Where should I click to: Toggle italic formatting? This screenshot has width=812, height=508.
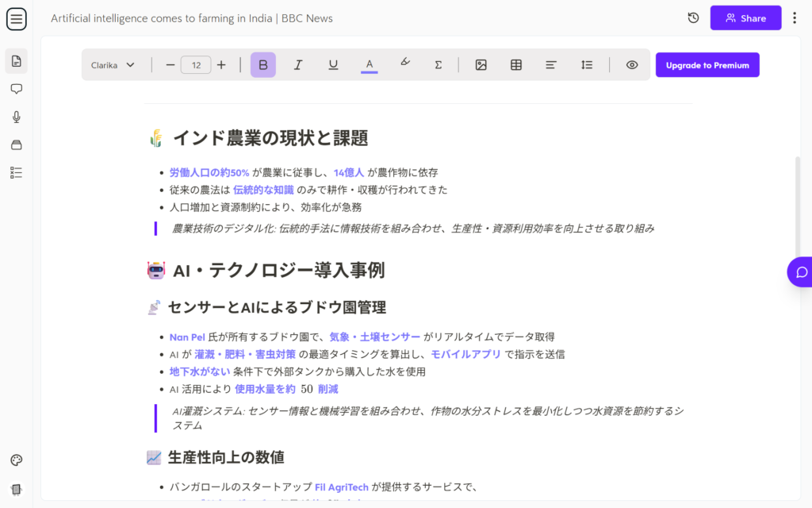[x=298, y=65]
